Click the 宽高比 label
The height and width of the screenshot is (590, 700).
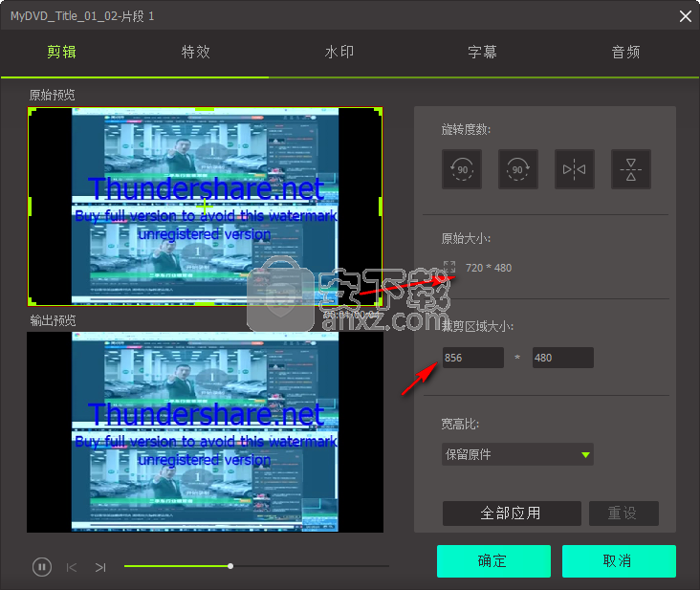click(x=460, y=424)
